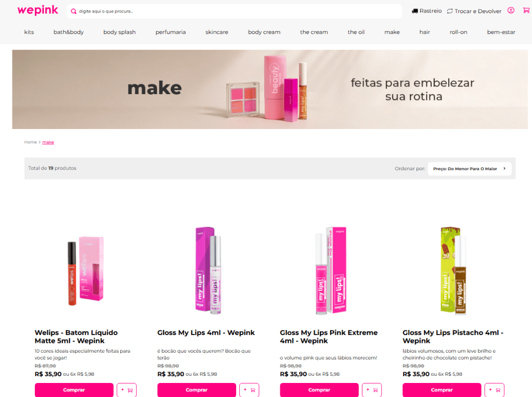Select body splash in navigation
532x397 pixels.
click(x=120, y=32)
